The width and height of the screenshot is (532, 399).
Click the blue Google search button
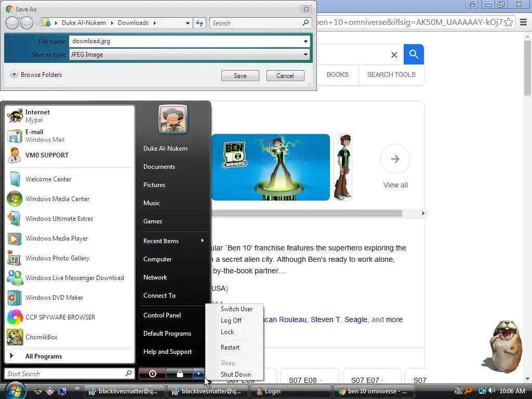click(414, 54)
